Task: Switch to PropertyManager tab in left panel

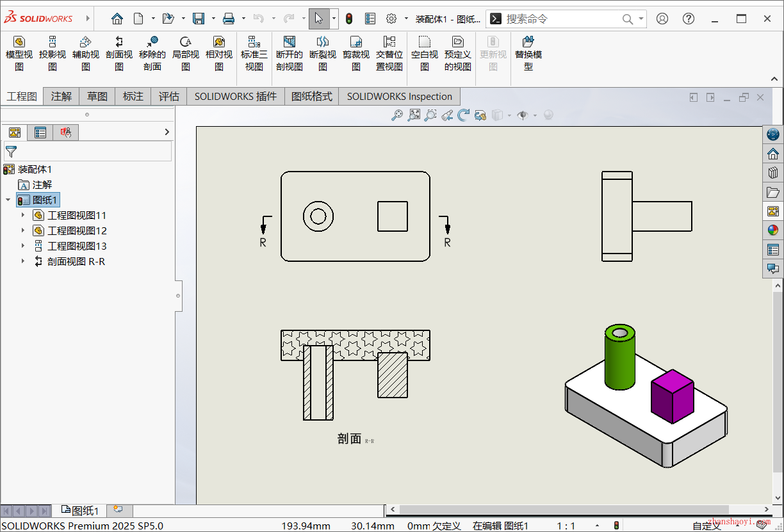Action: (40, 133)
